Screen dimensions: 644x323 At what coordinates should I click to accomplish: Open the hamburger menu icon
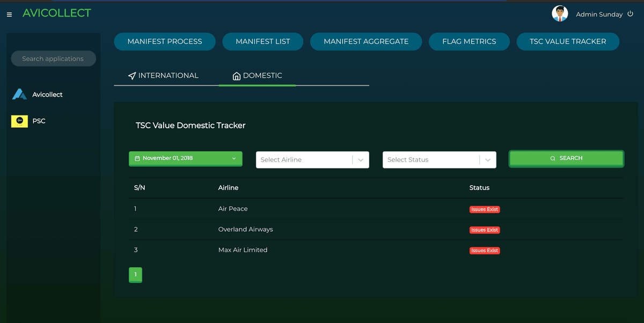point(9,14)
